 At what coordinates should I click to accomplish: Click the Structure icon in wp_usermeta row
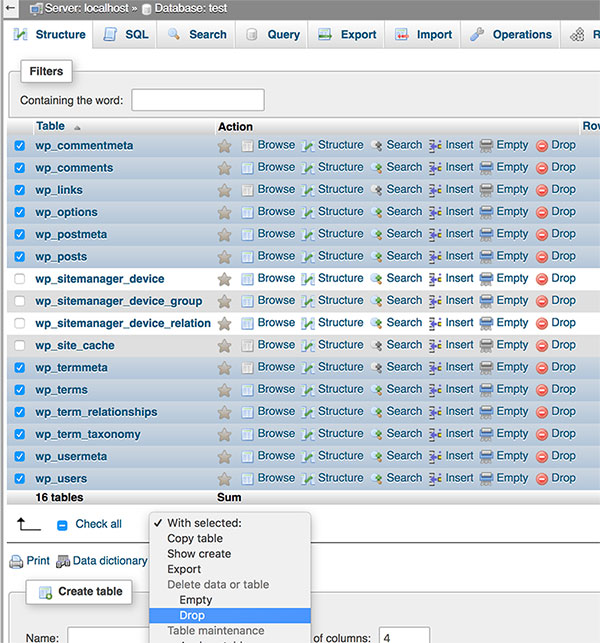coord(308,456)
